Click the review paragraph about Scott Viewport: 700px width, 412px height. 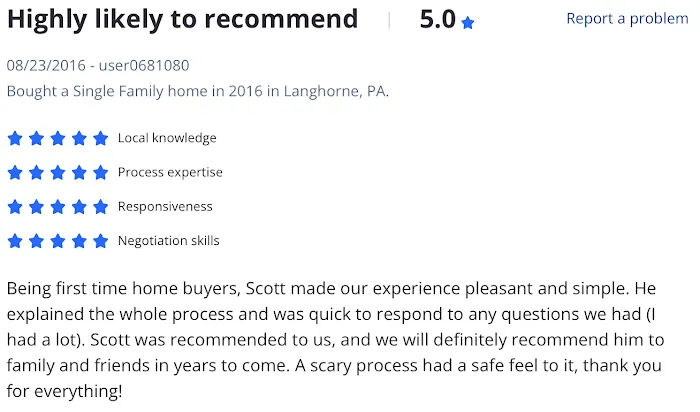tap(335, 340)
